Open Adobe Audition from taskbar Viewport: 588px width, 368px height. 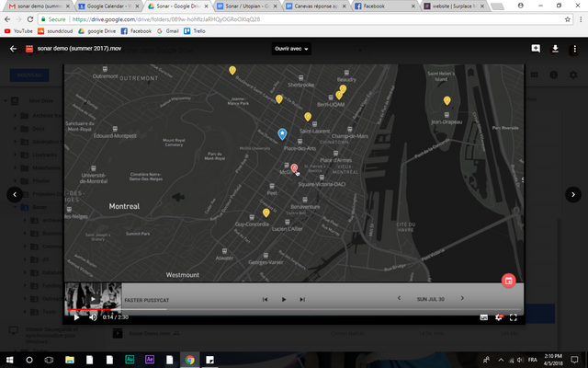[130, 360]
